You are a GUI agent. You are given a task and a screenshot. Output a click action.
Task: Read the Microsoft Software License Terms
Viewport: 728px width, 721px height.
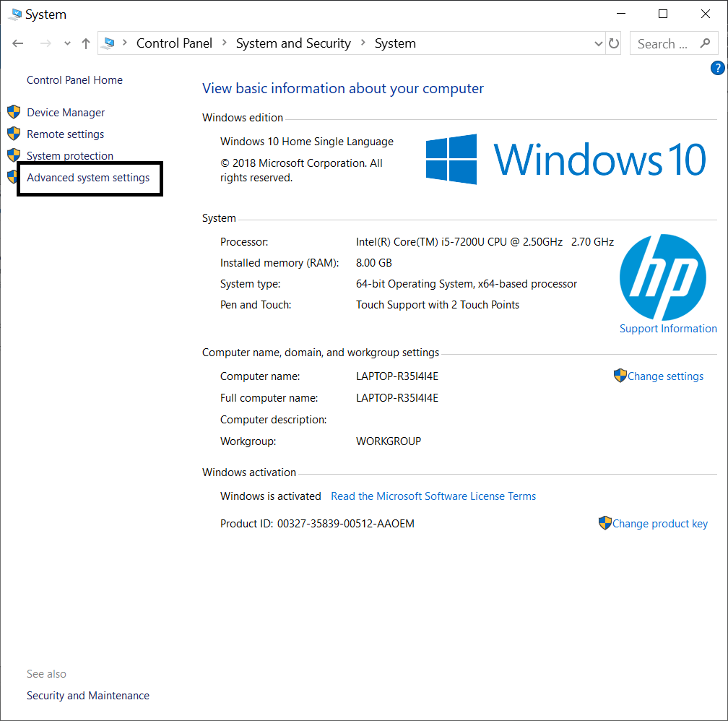[x=433, y=496]
